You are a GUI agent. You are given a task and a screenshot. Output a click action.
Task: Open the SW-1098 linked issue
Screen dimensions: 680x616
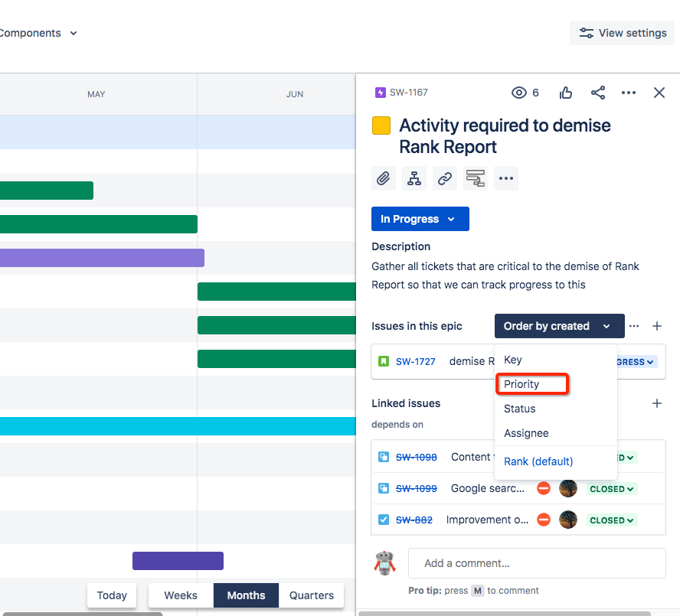pos(417,458)
